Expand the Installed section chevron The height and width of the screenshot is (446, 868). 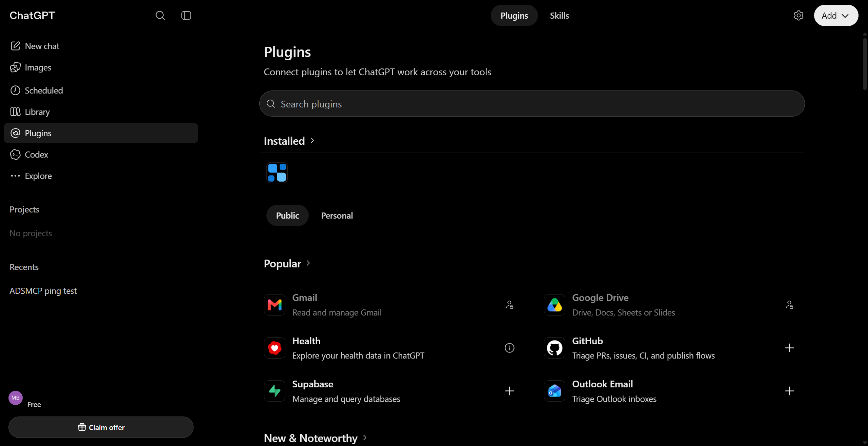[312, 140]
